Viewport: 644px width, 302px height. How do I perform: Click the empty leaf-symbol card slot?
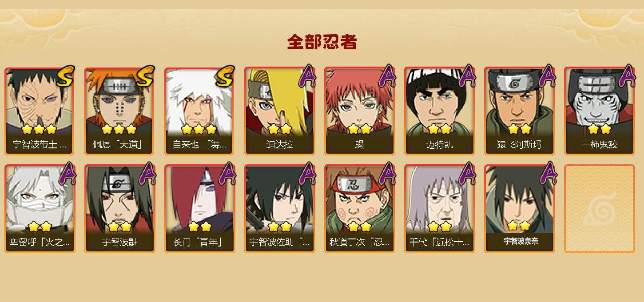pyautogui.click(x=600, y=209)
